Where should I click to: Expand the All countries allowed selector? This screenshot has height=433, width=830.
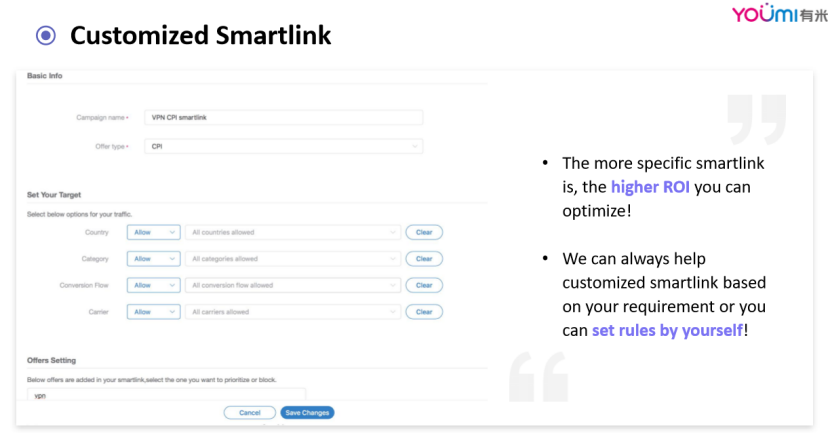tap(293, 232)
